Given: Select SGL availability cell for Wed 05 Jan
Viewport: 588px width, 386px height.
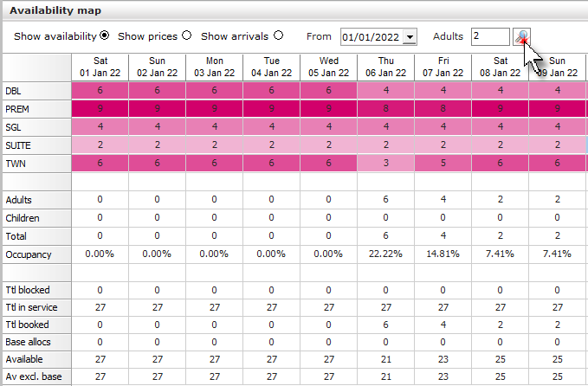Looking at the screenshot, I should 328,127.
